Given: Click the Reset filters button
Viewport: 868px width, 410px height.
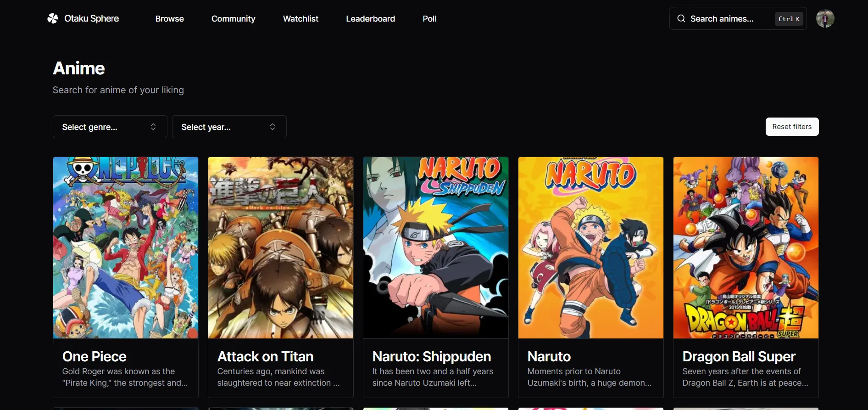Looking at the screenshot, I should pyautogui.click(x=792, y=127).
